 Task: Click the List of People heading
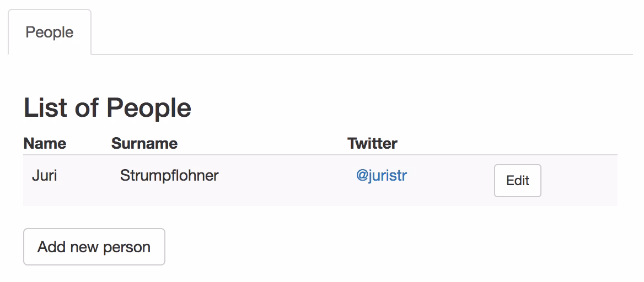pos(108,107)
